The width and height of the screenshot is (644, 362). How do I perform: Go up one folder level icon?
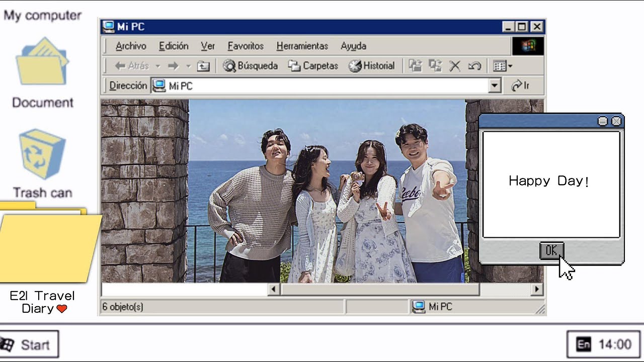tap(203, 66)
